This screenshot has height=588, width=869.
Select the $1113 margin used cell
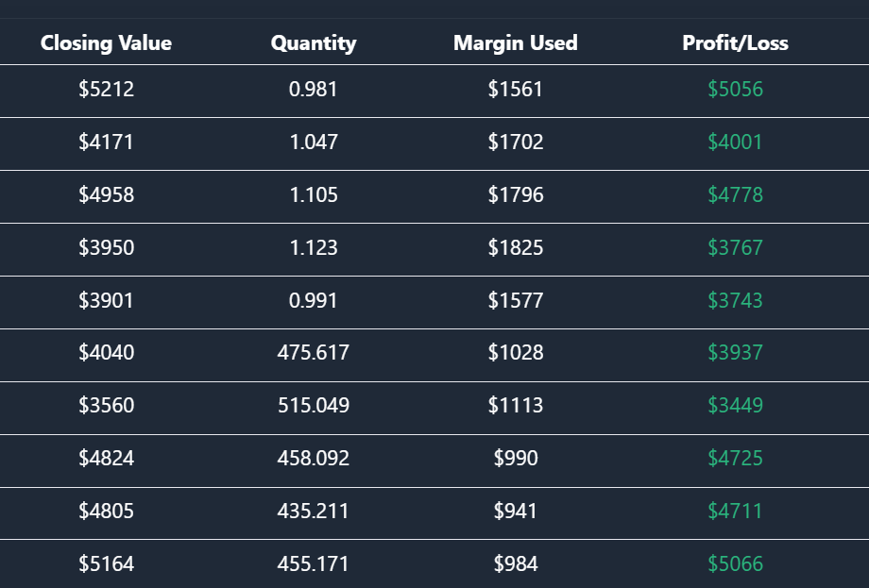pyautogui.click(x=516, y=406)
